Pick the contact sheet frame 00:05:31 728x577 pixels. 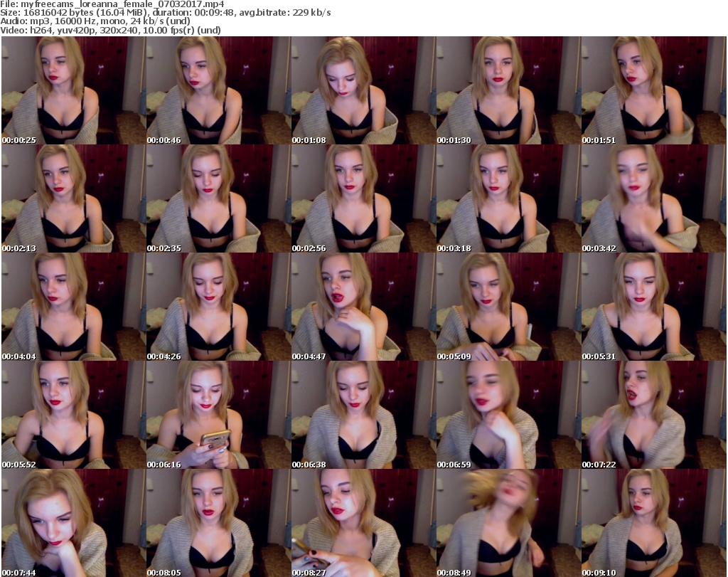click(x=654, y=307)
